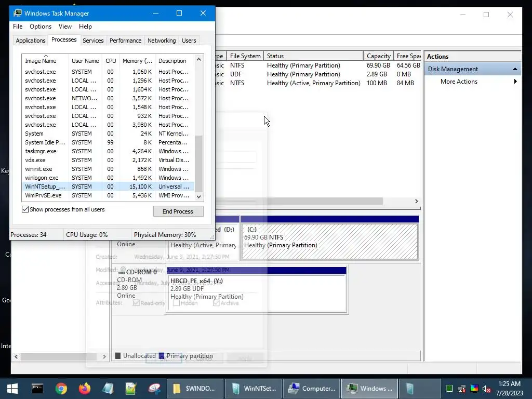Select WmiPrvSE.exe process row

108,195
